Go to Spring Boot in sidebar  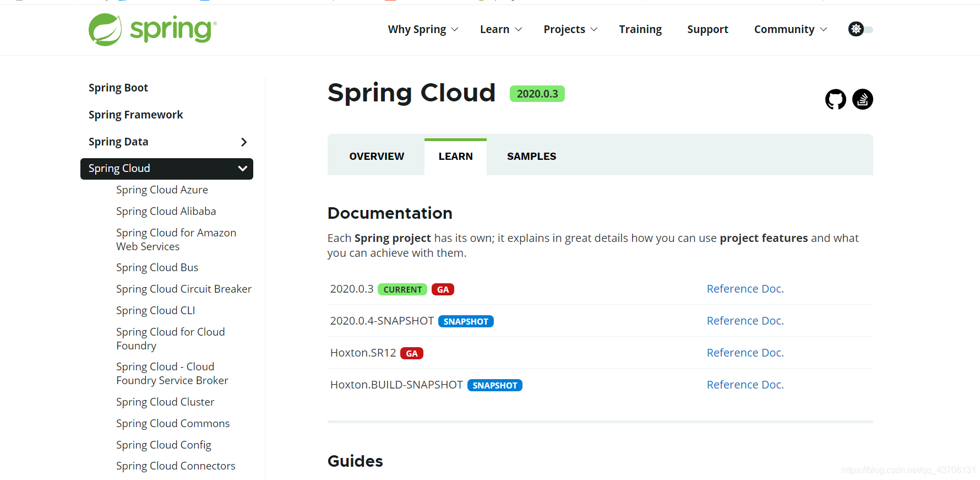[x=118, y=88]
